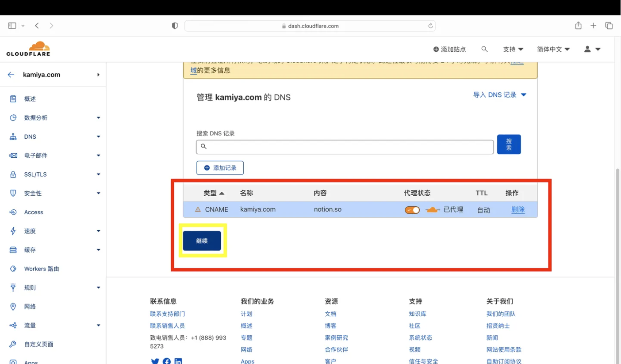The height and width of the screenshot is (364, 621).
Task: Click the 搜索 DNS 记录 input field
Action: [345, 147]
